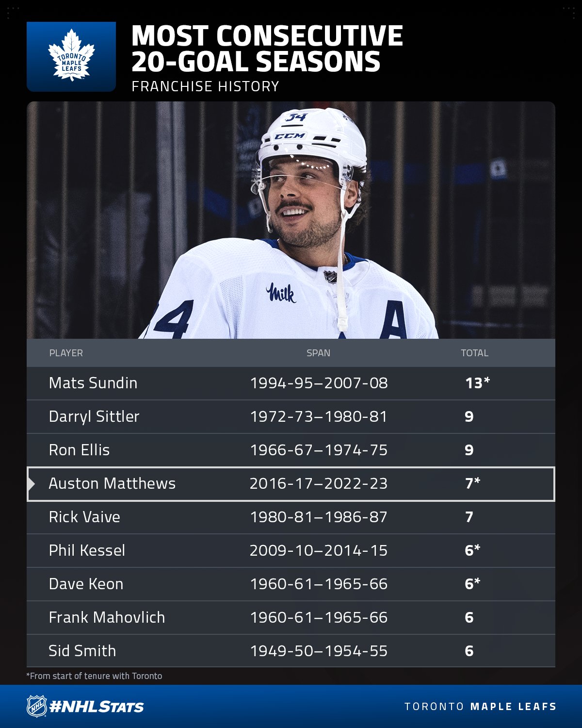Click the Most Consecutive 20-Goal Seasons title

pos(267,49)
